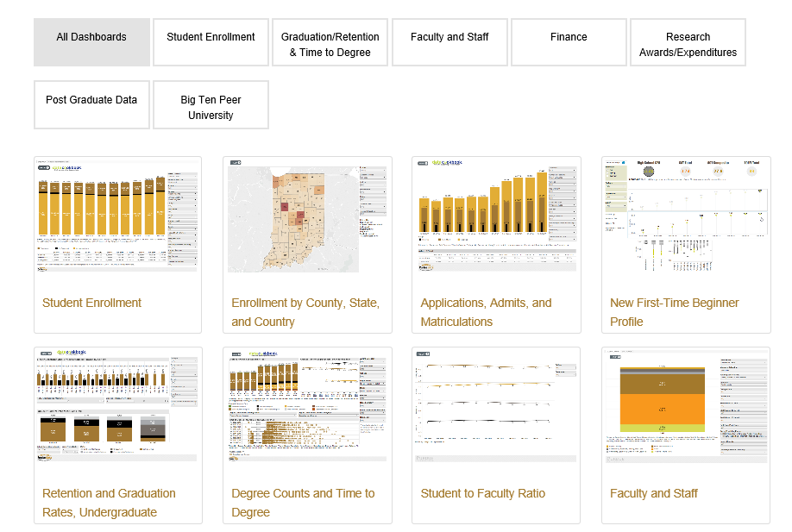Open the Student to Faculty Ratio thumbnail

pyautogui.click(x=496, y=406)
